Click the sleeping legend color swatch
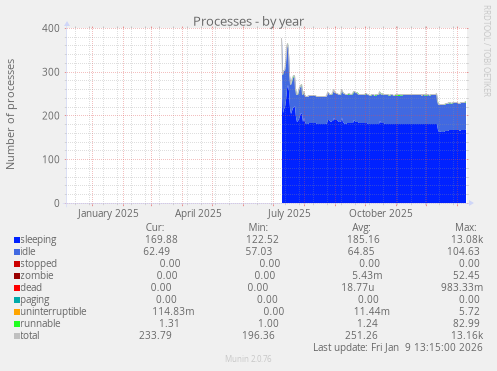This screenshot has width=497, height=371. pos(17,240)
